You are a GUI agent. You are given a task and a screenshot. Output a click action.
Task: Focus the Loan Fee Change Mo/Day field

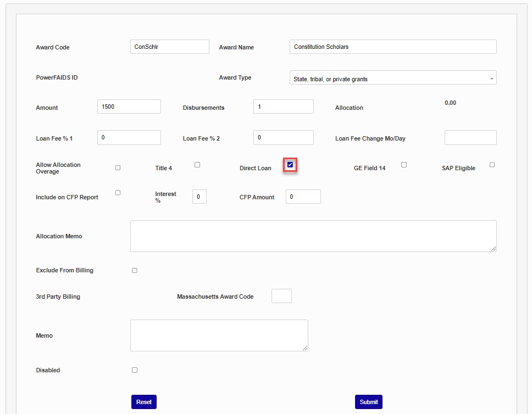(x=470, y=137)
